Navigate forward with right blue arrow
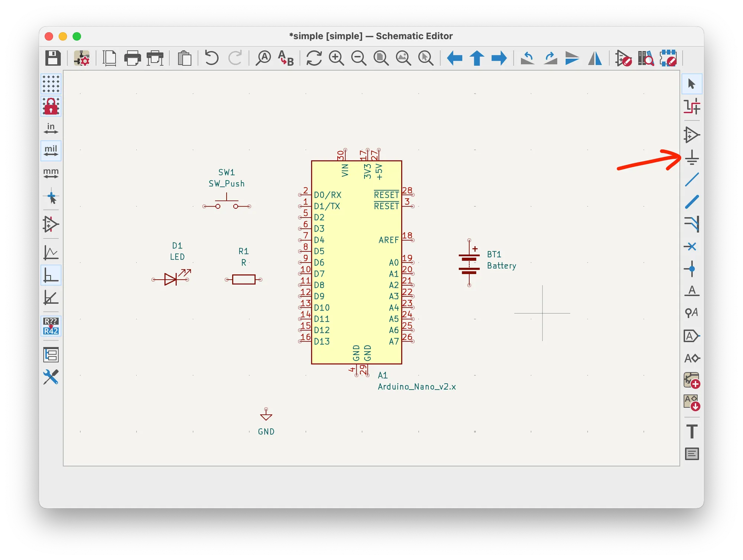This screenshot has width=743, height=560. click(499, 58)
